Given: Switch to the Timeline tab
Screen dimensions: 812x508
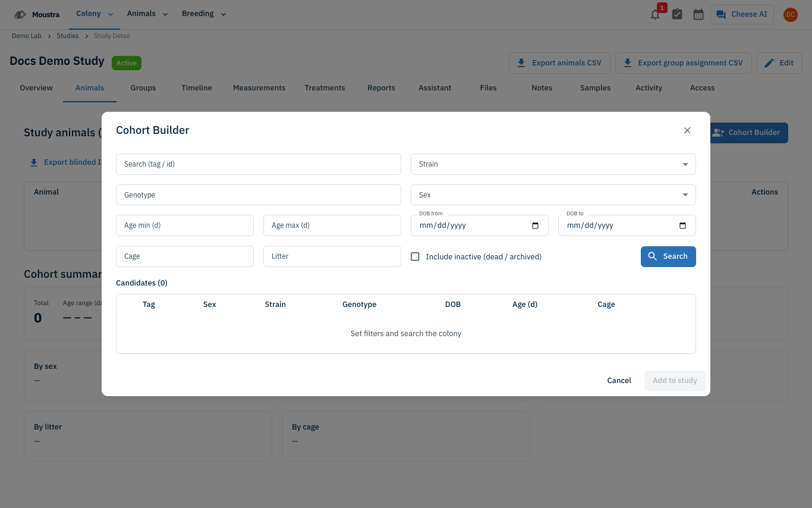Looking at the screenshot, I should click(197, 88).
